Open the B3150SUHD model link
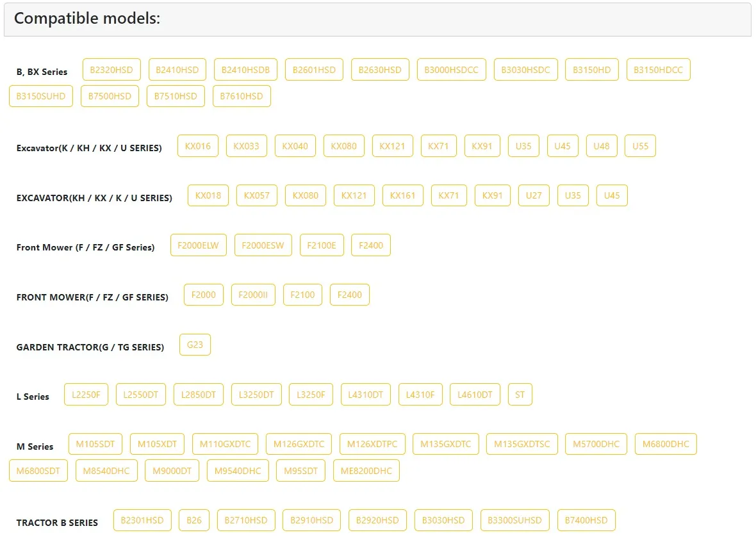 pos(41,96)
